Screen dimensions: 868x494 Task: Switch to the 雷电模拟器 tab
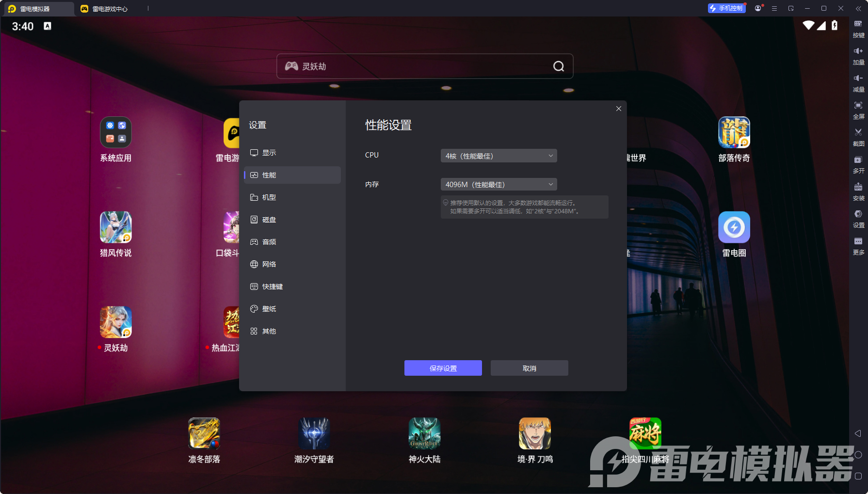(x=39, y=9)
